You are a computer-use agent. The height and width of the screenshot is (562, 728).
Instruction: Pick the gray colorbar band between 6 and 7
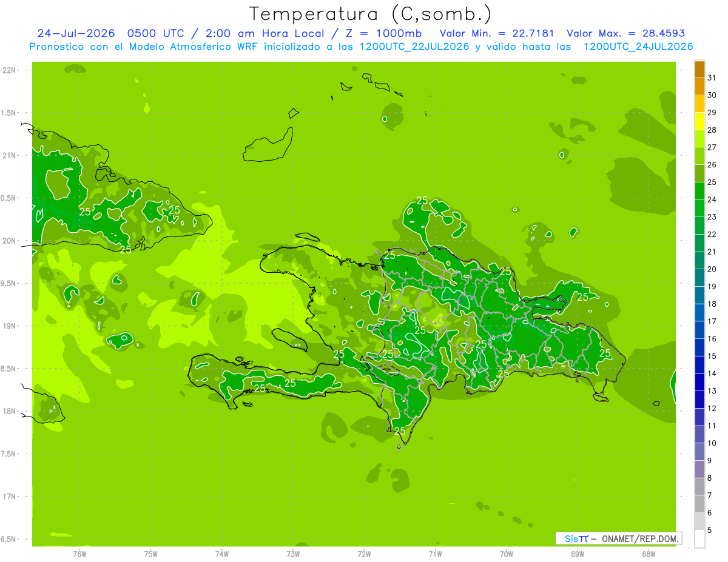click(x=699, y=504)
